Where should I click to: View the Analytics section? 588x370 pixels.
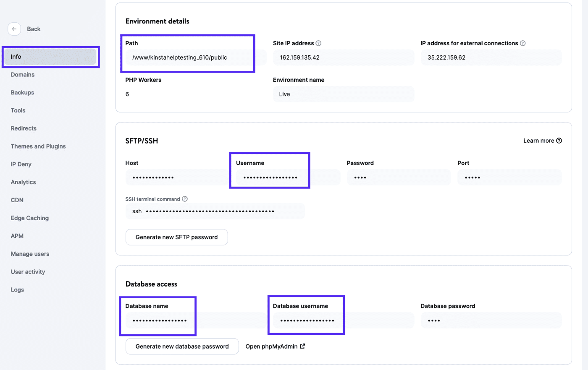coord(23,182)
